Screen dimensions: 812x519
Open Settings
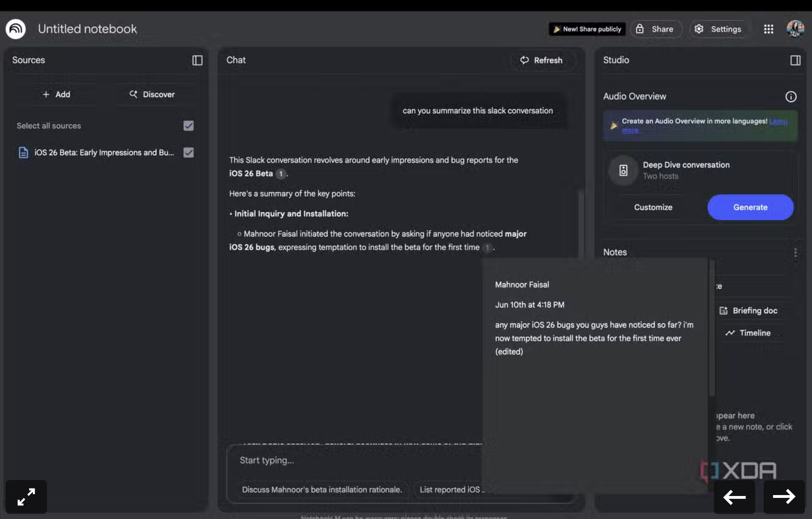click(719, 29)
